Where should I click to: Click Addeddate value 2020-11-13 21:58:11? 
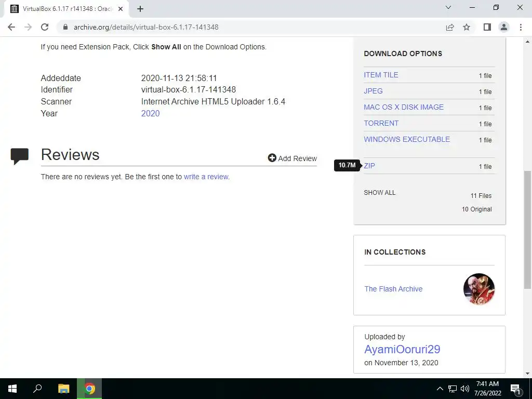pyautogui.click(x=179, y=78)
